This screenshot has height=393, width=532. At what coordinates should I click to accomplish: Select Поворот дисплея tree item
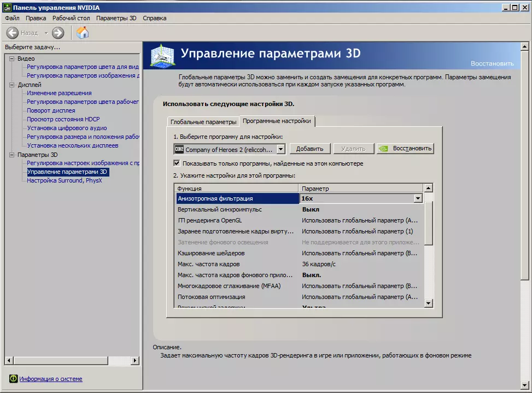[x=51, y=110]
